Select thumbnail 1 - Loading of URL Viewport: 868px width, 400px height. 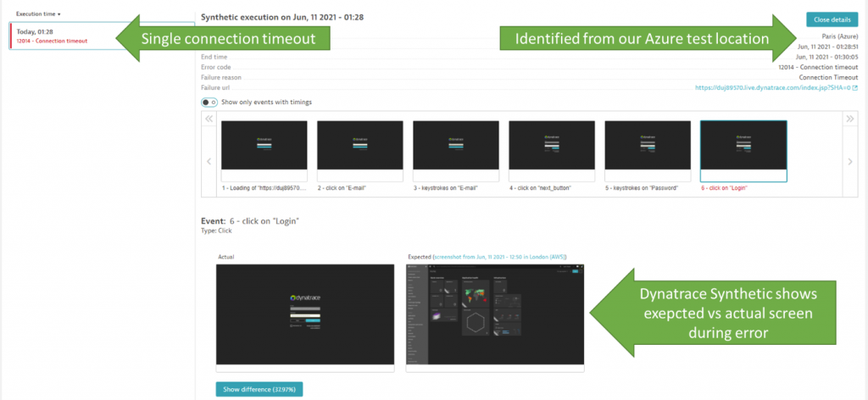click(264, 152)
